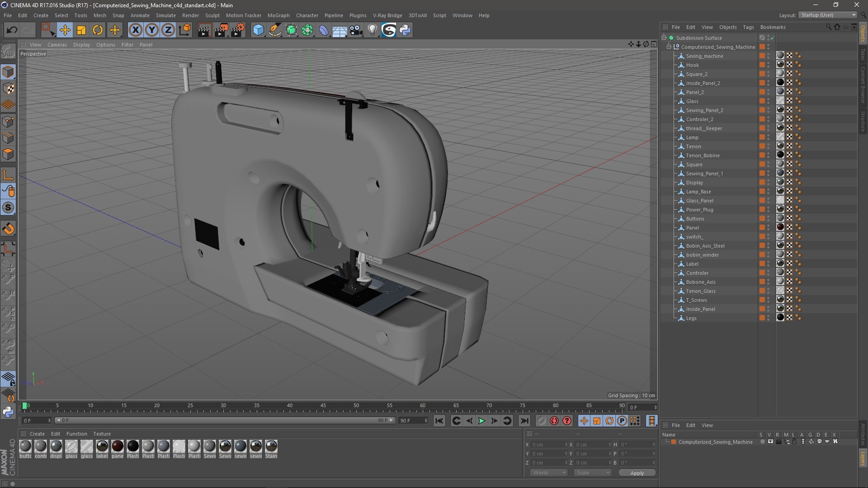Click the Undo arrow icon
Image resolution: width=868 pixels, height=488 pixels.
click(12, 30)
